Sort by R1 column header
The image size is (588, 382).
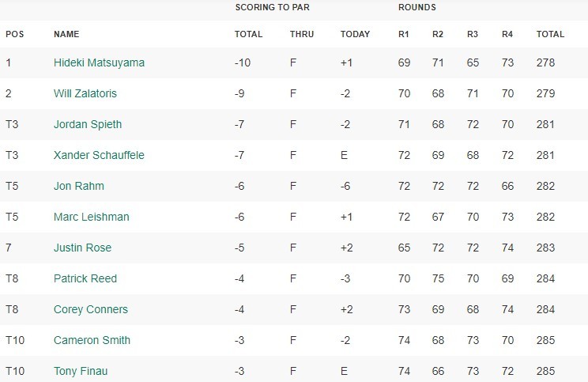pyautogui.click(x=404, y=34)
